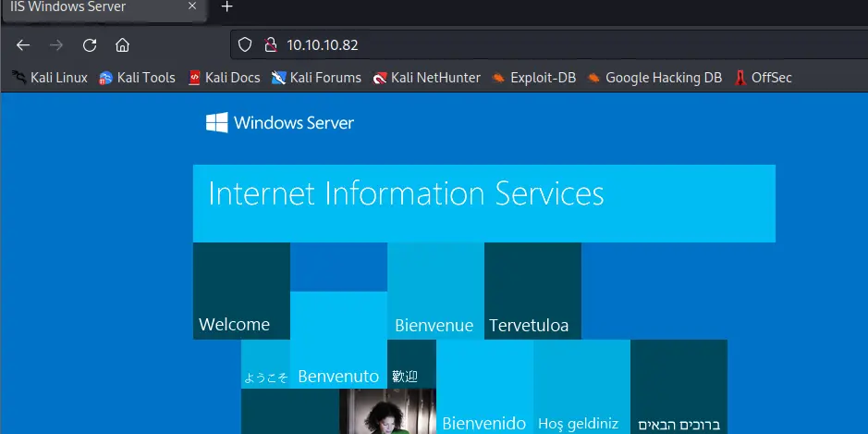Open the Kali Forums bookmark

[316, 78]
